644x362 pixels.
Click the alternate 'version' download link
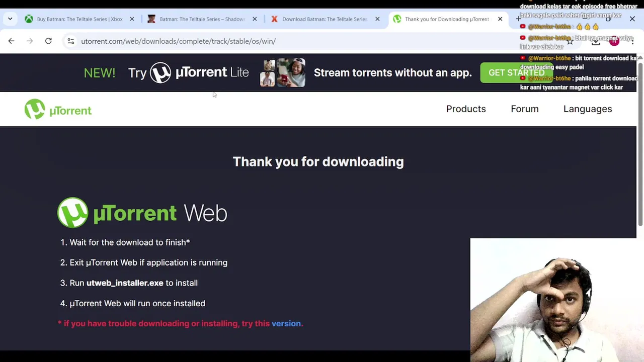click(x=286, y=323)
